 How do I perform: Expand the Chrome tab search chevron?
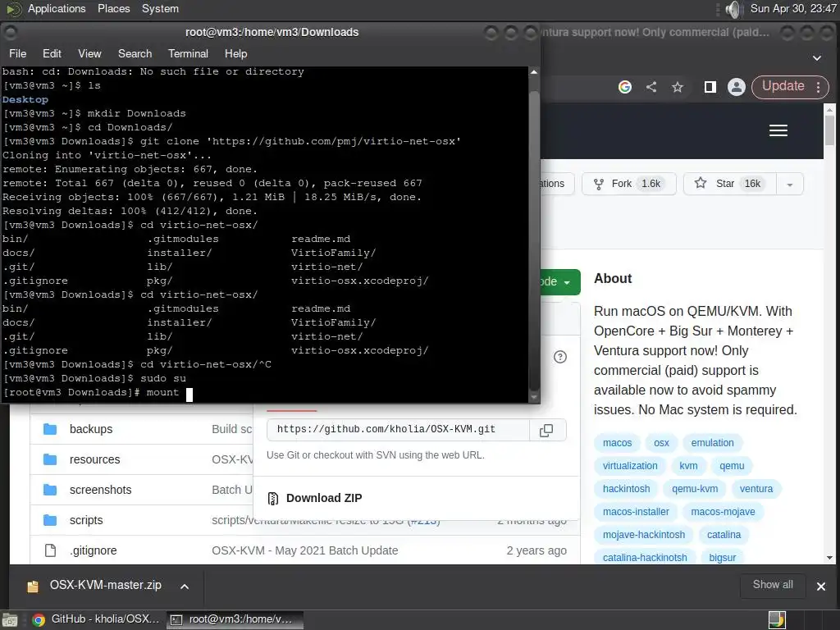pyautogui.click(x=817, y=58)
